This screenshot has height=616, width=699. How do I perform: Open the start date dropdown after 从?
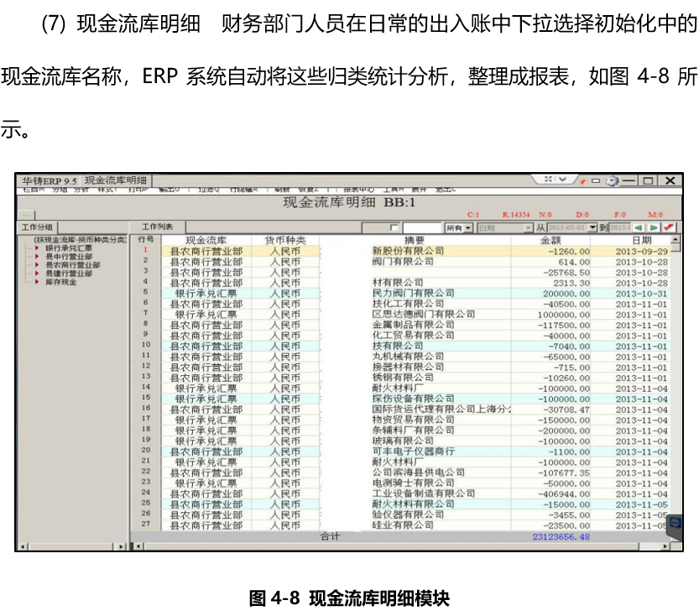tap(592, 227)
